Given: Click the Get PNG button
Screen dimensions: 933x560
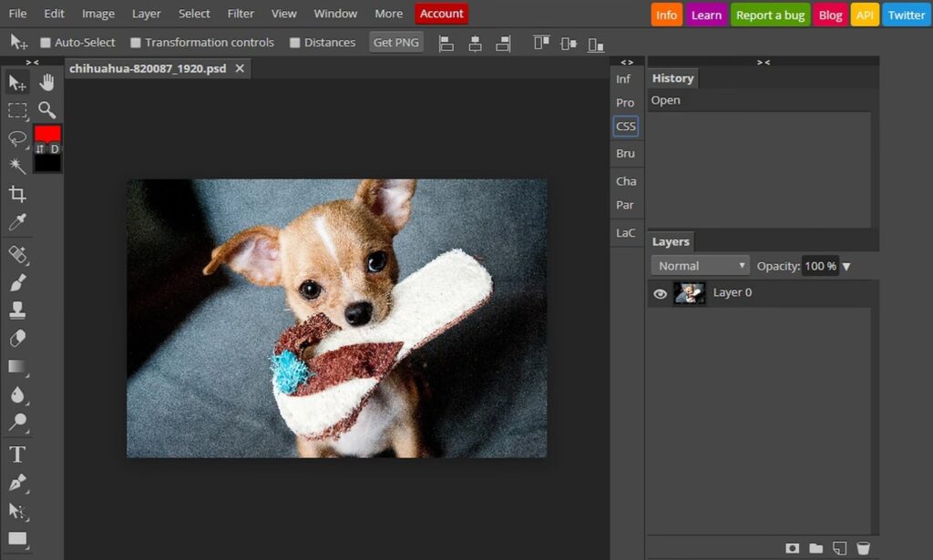Looking at the screenshot, I should (x=396, y=43).
